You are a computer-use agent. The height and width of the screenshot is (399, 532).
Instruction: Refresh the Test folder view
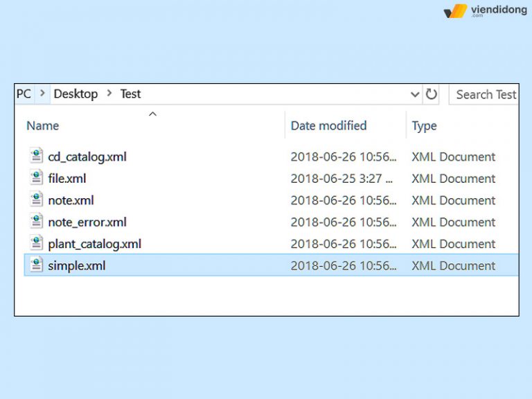tap(432, 94)
